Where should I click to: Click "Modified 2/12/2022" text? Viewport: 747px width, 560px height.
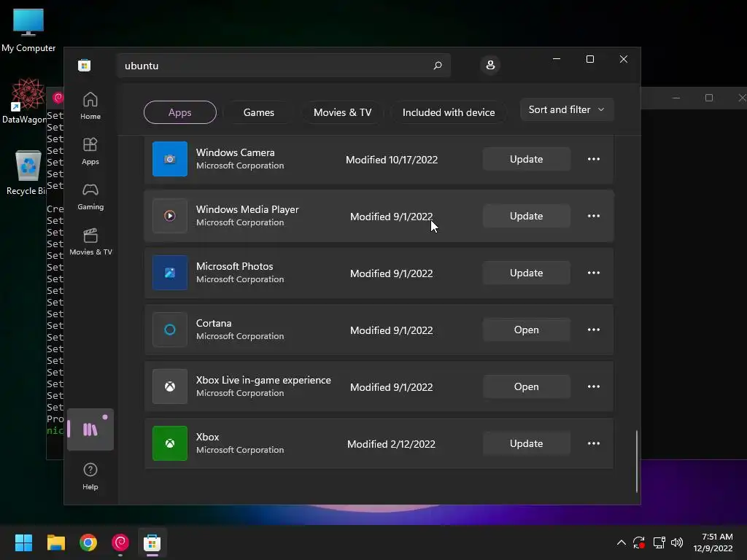(x=391, y=444)
